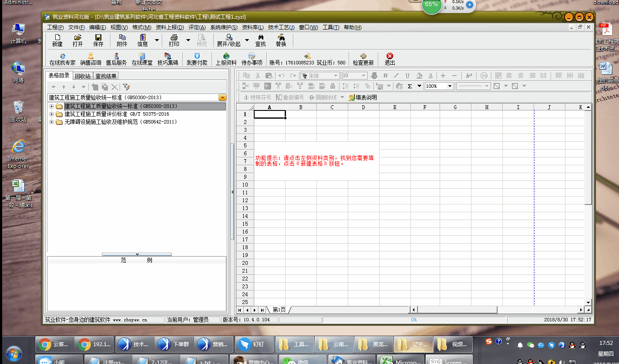Open the 100% zoom dropdown
The width and height of the screenshot is (619, 364).
tap(450, 86)
